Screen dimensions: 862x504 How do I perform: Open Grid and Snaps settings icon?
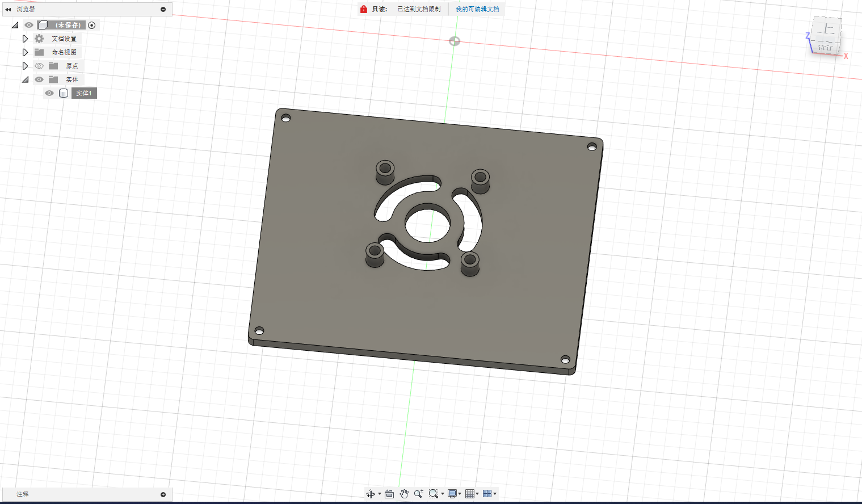coord(469,494)
